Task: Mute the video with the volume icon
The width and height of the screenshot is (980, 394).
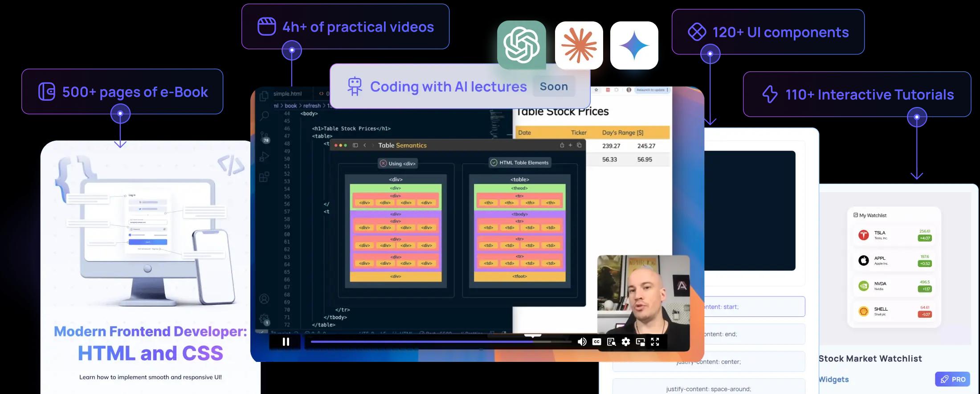Action: [582, 342]
